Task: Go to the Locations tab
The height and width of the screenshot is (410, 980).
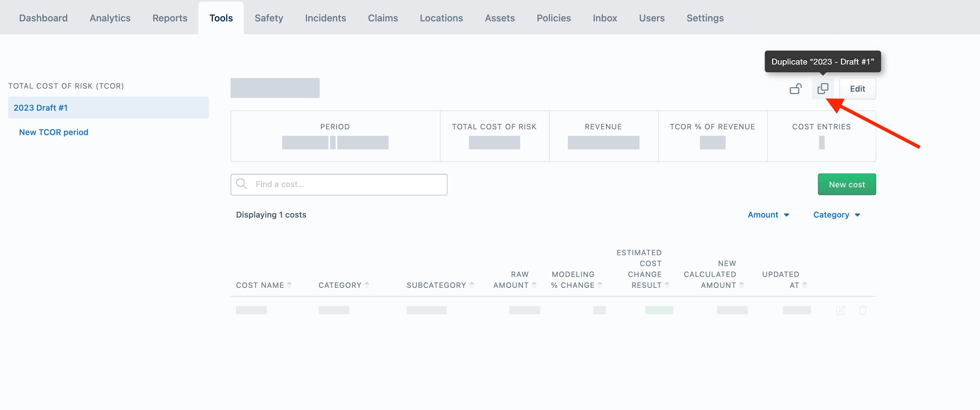Action: click(x=441, y=18)
